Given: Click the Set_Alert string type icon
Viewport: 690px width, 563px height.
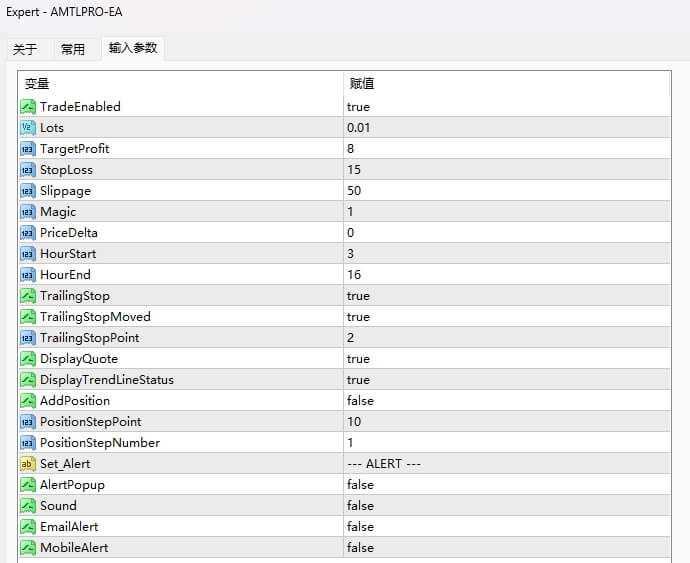Looking at the screenshot, I should [28, 464].
